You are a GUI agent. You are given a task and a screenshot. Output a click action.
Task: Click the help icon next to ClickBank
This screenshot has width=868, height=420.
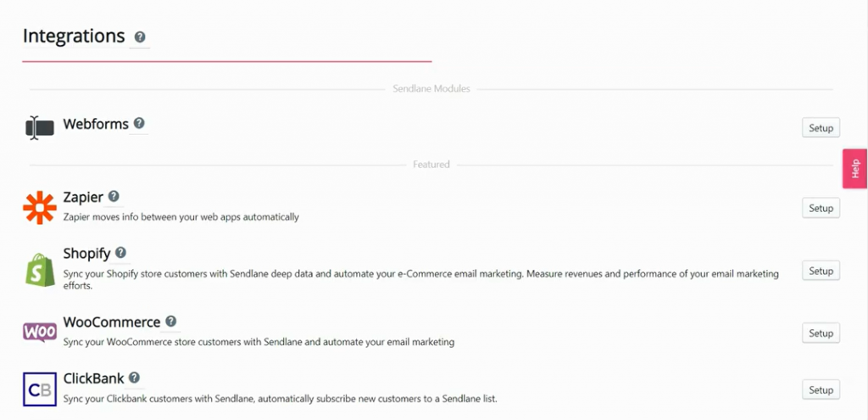pyautogui.click(x=134, y=378)
